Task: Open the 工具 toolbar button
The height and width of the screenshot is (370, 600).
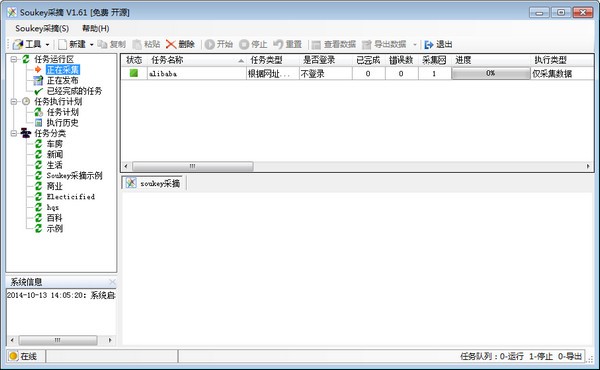Action: [27, 44]
